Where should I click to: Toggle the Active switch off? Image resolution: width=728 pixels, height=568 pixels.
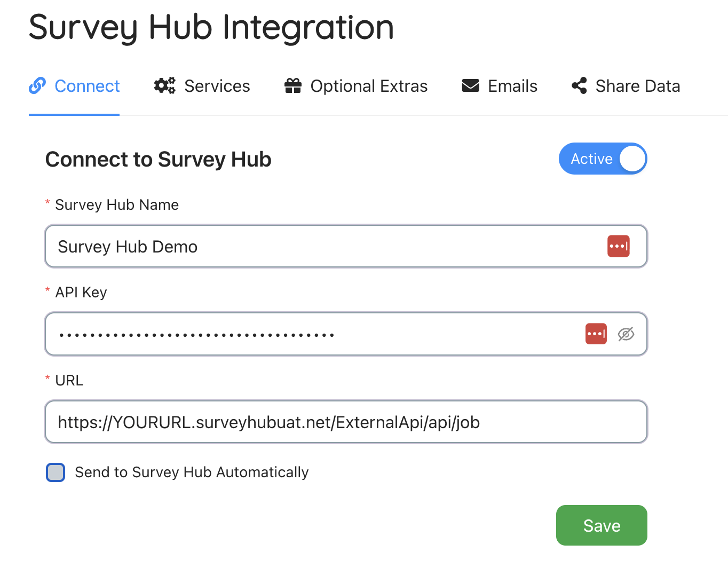(603, 159)
